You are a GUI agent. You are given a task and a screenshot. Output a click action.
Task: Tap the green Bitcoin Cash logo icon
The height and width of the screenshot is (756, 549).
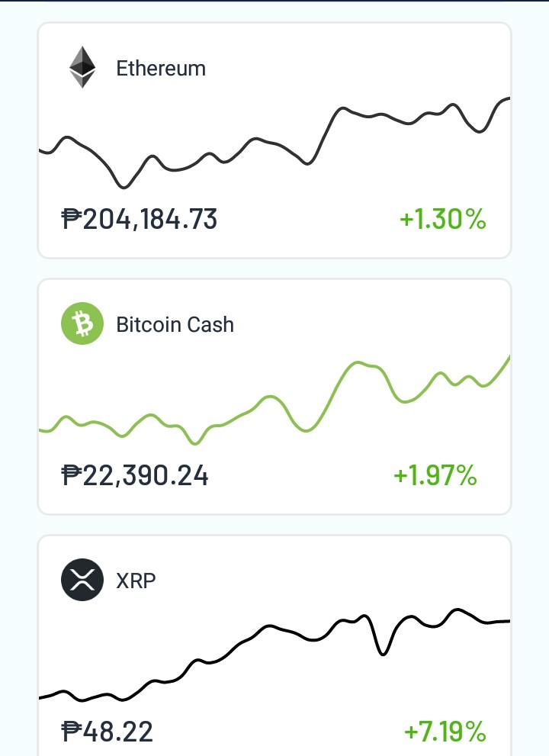click(x=82, y=323)
